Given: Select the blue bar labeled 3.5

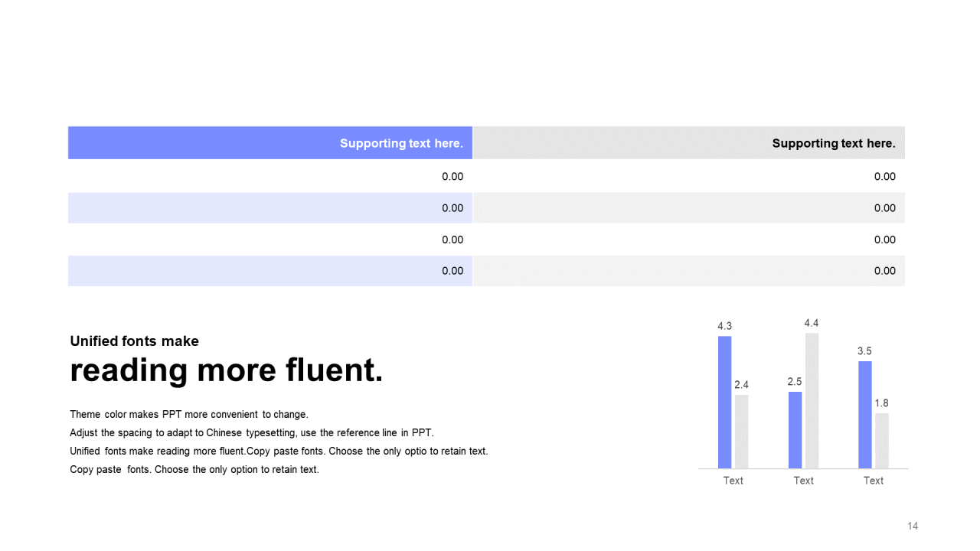Looking at the screenshot, I should 865,415.
